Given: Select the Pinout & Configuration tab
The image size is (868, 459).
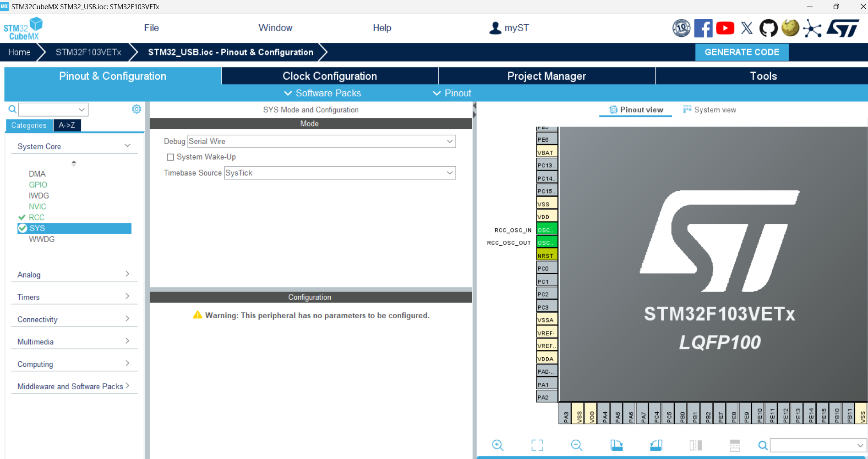Looking at the screenshot, I should point(113,76).
